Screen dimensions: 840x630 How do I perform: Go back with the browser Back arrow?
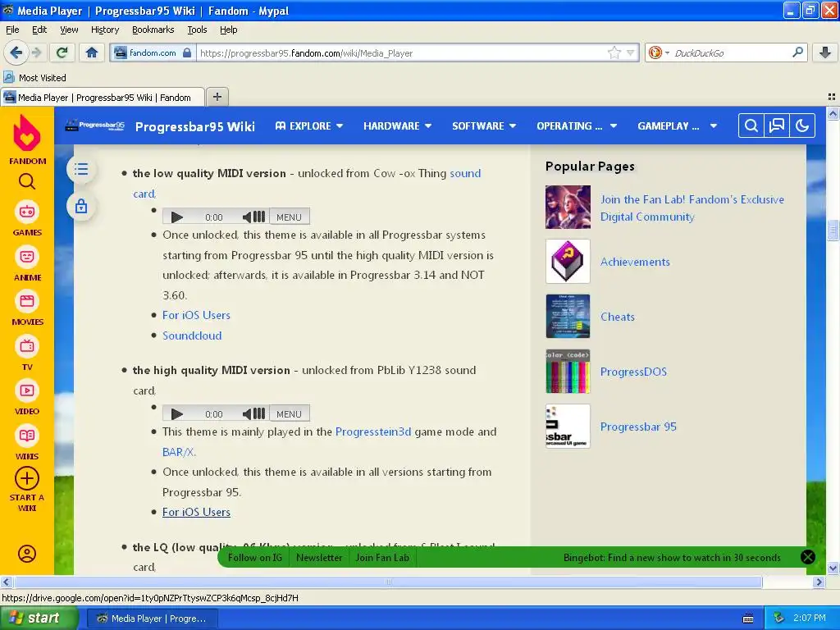click(16, 52)
